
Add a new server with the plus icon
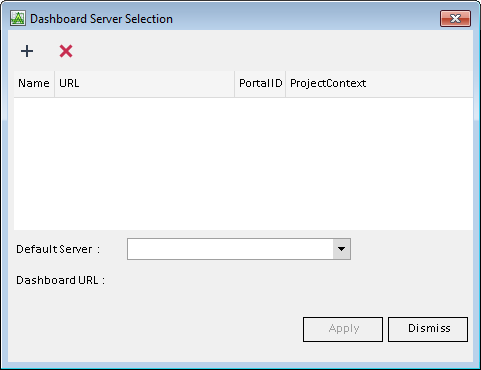[x=27, y=51]
